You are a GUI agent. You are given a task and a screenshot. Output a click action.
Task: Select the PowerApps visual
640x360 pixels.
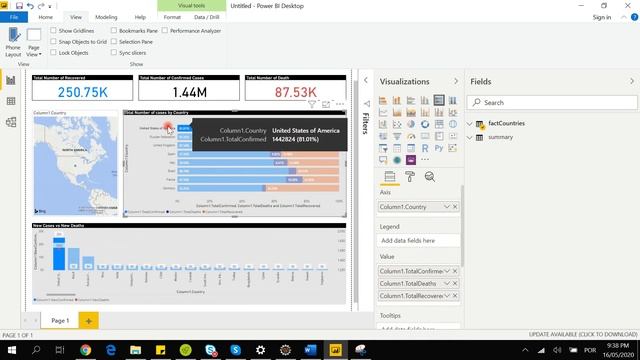point(411,160)
